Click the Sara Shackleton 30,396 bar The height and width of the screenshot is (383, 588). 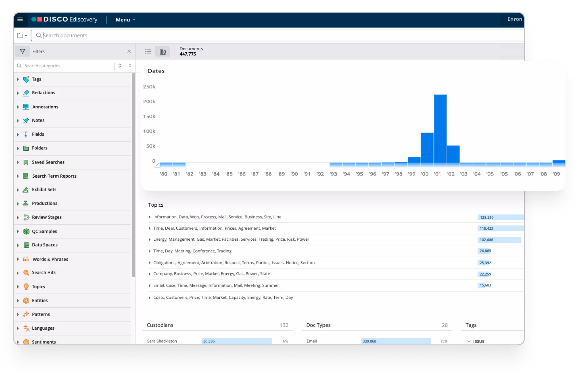(236, 341)
